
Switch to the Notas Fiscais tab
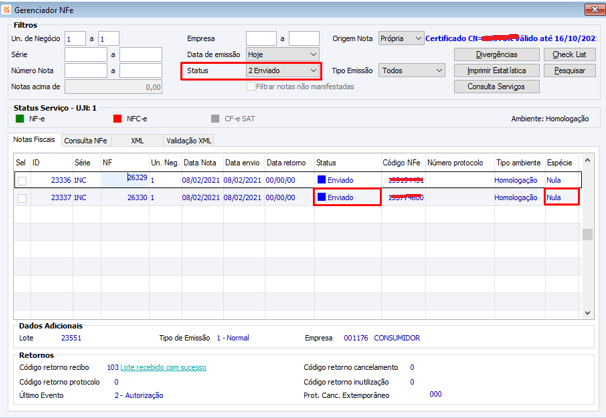(x=34, y=139)
